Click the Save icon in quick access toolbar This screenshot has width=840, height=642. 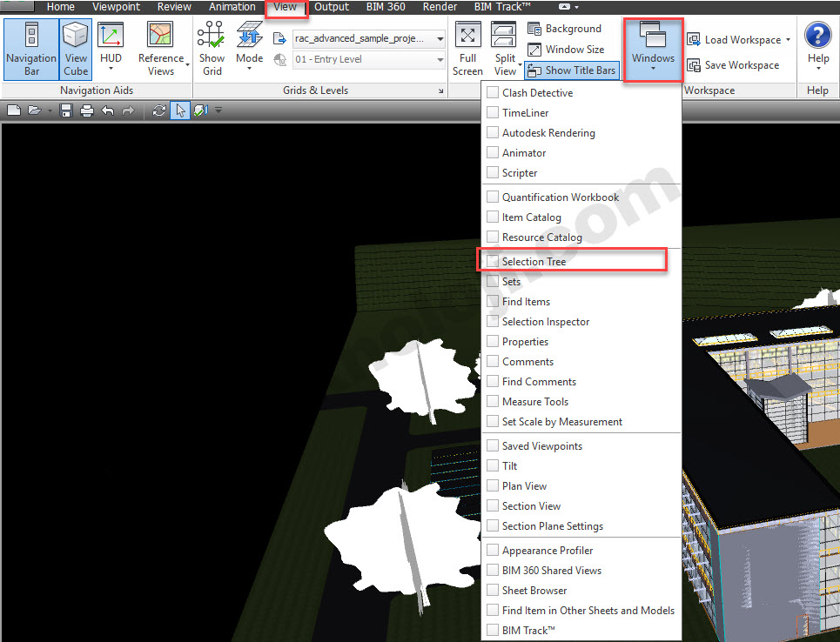point(66,110)
